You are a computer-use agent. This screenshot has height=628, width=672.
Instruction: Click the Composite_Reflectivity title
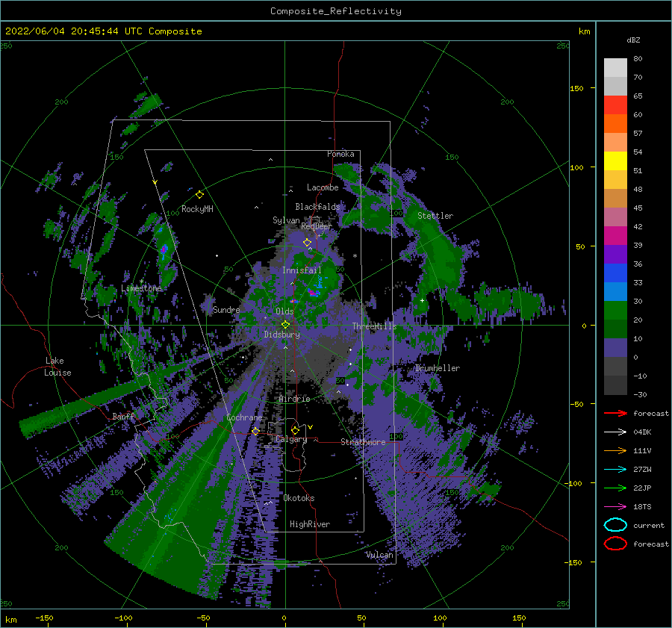coord(336,11)
